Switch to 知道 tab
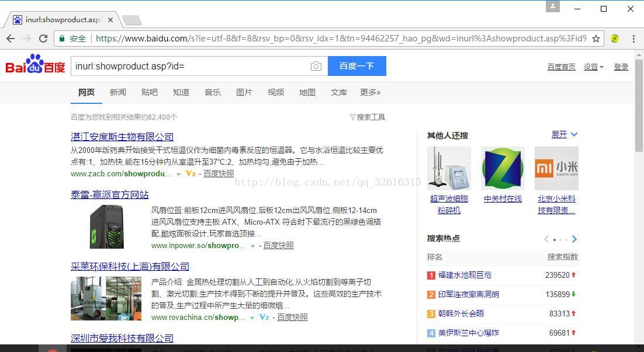The height and width of the screenshot is (352, 644). 181,92
